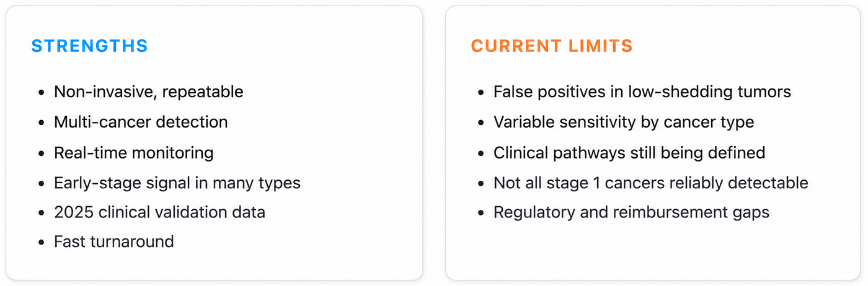The height and width of the screenshot is (286, 868).
Task: Click the STRENGTHS heading
Action: tap(89, 46)
